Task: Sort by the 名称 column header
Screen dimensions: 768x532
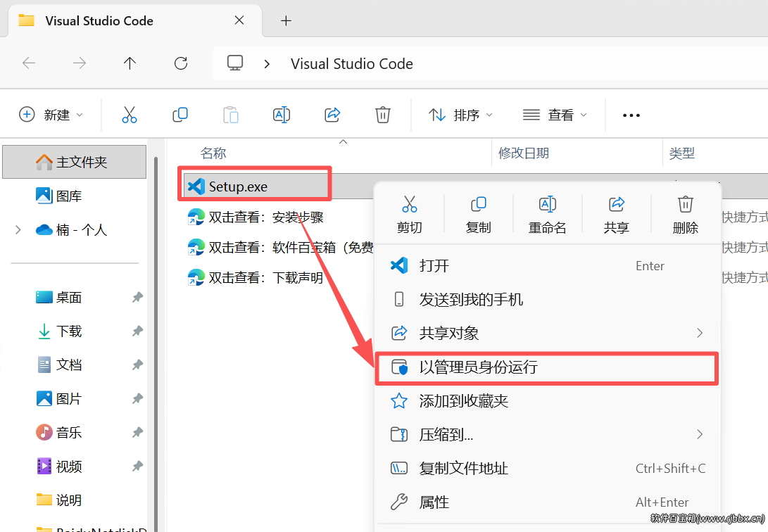Action: point(213,153)
